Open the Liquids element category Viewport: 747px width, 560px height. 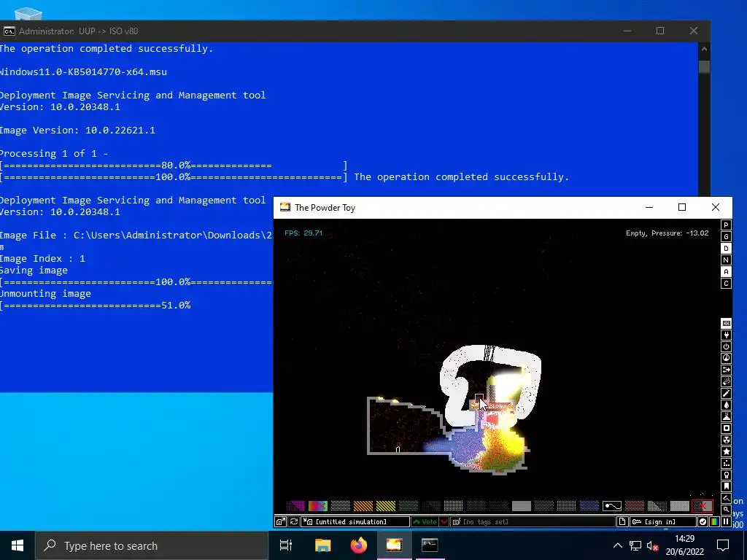point(726,405)
